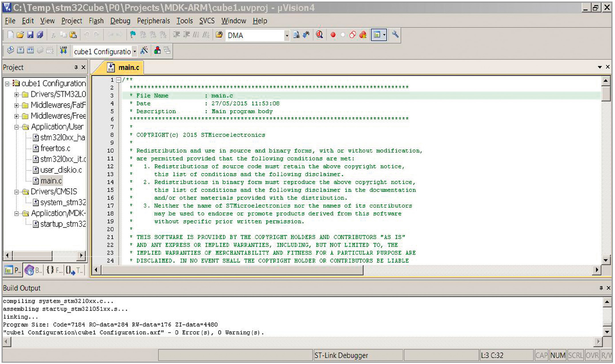Select freertos.c in the project tree
Image resolution: width=615 pixels, height=364 pixels.
(x=55, y=148)
